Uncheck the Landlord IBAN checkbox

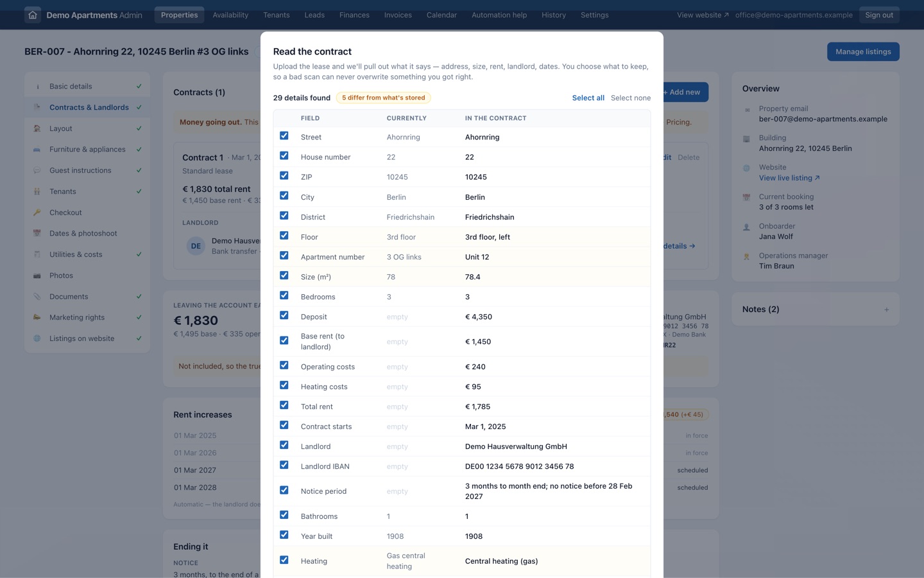[284, 465]
